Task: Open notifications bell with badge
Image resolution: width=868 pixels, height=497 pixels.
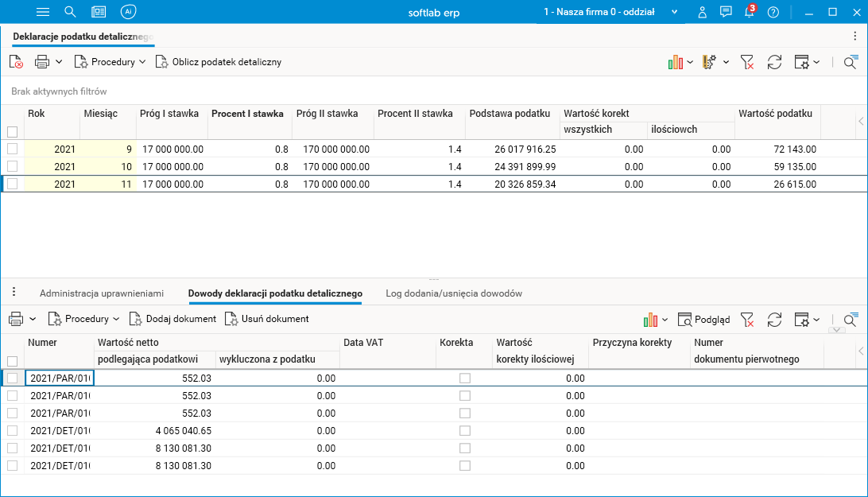Action: pyautogui.click(x=749, y=12)
